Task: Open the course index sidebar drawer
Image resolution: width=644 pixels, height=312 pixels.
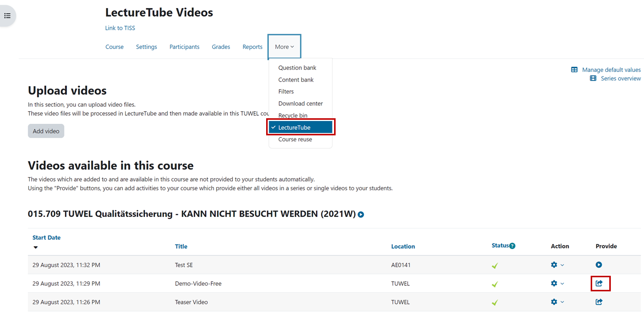Action: (8, 16)
